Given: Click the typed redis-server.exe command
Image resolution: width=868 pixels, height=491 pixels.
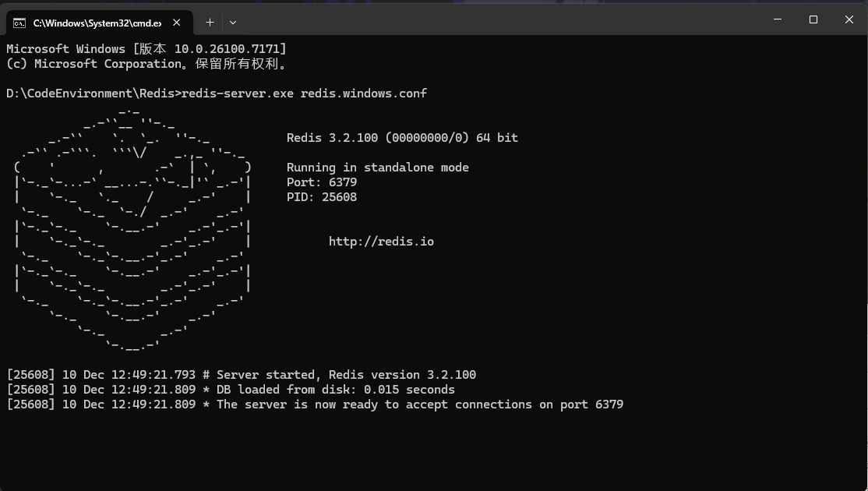Looking at the screenshot, I should pos(304,93).
